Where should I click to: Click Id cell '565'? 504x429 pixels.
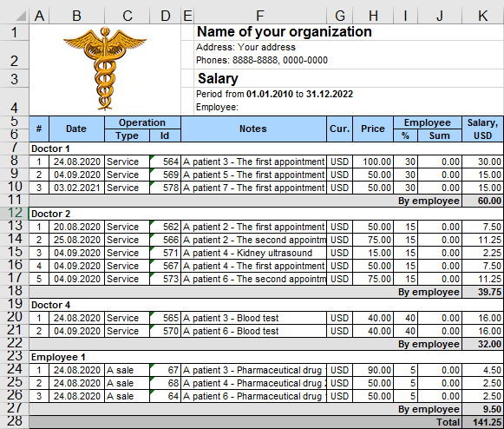(165, 318)
